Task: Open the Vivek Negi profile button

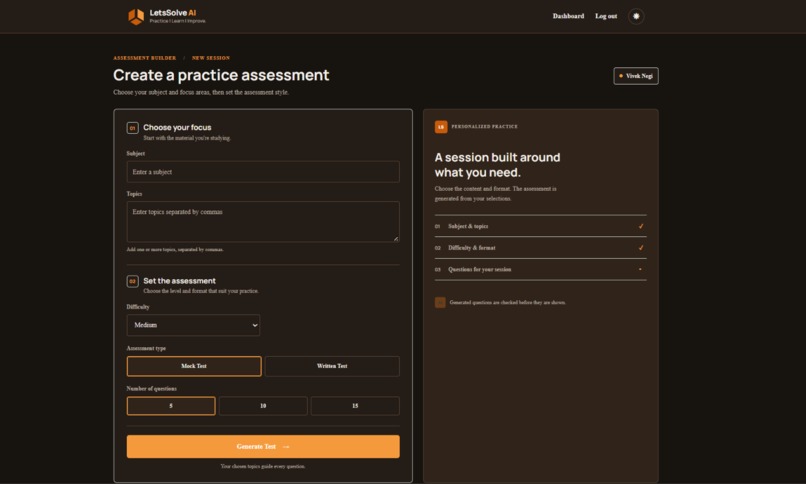Action: click(636, 76)
